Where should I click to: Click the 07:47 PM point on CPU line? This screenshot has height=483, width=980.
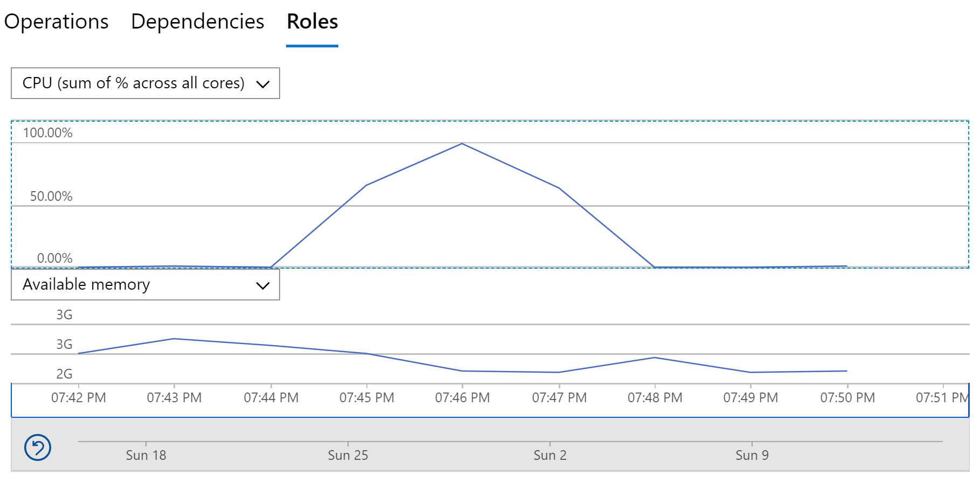tap(559, 188)
